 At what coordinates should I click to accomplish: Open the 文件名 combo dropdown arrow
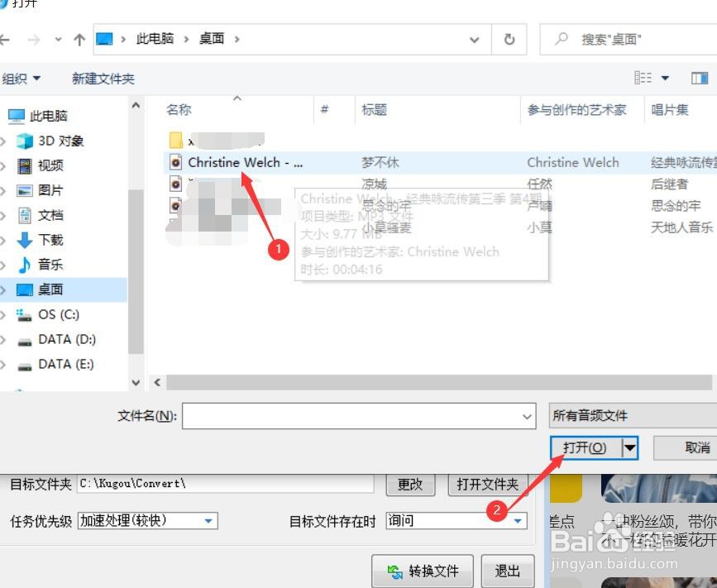coord(527,417)
